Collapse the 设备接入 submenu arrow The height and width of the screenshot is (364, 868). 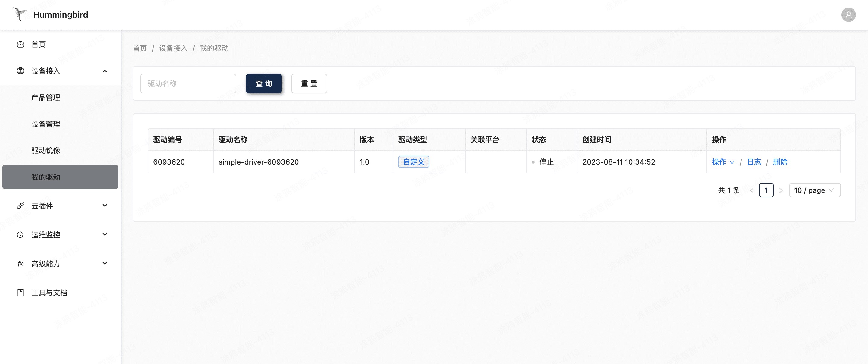[105, 71]
